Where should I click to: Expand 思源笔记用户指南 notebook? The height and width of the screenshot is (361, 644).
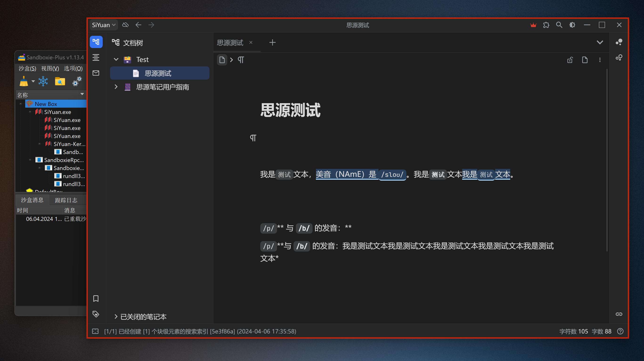tap(116, 87)
